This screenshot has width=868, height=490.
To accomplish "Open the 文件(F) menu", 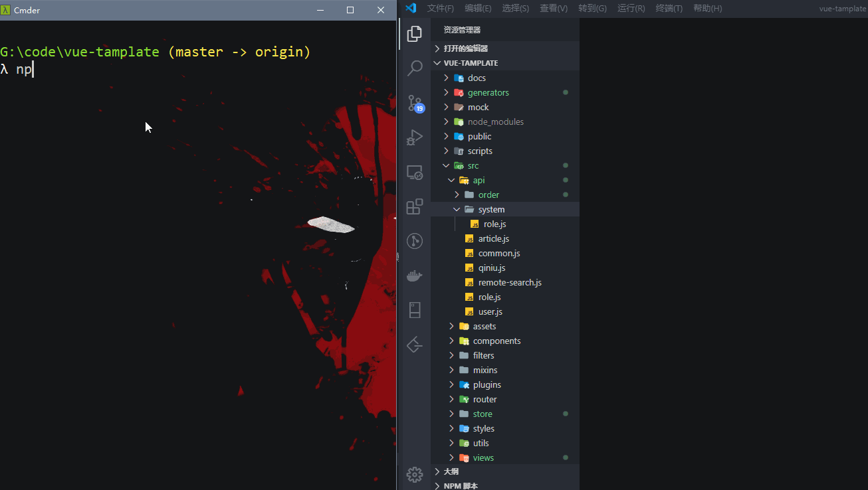I will point(441,9).
